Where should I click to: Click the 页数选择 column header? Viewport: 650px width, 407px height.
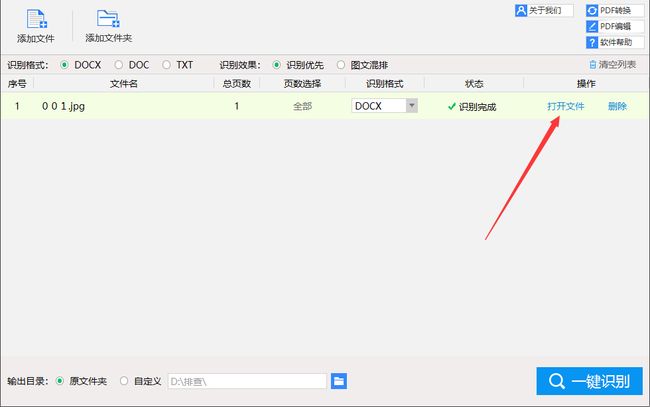click(x=302, y=84)
